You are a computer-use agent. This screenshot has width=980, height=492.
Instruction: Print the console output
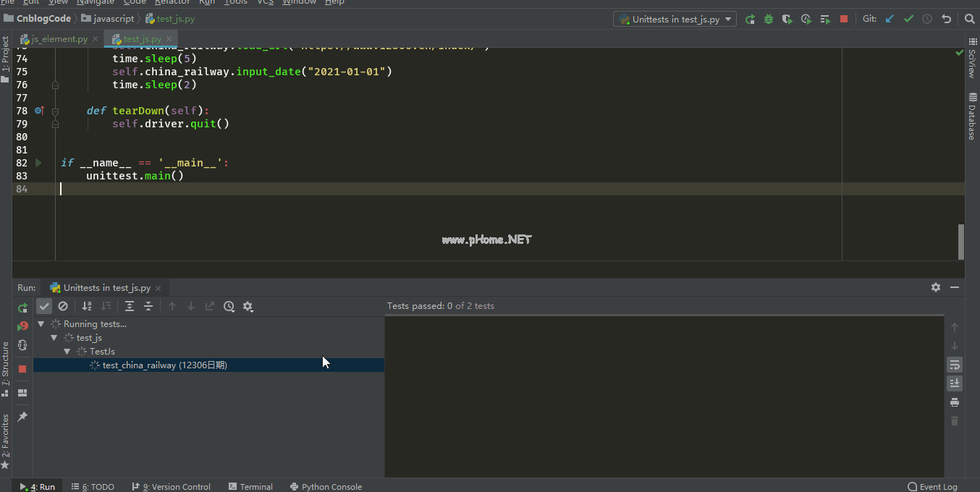pyautogui.click(x=955, y=402)
